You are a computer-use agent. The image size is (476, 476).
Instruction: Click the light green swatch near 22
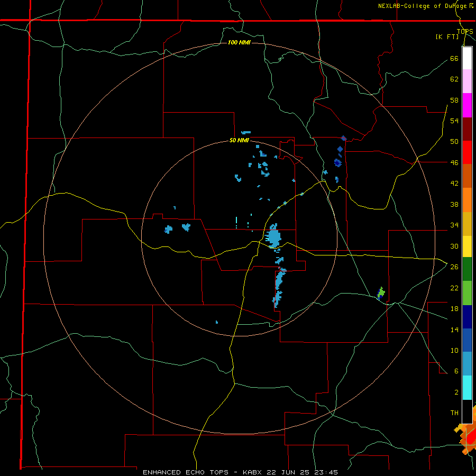tap(467, 293)
